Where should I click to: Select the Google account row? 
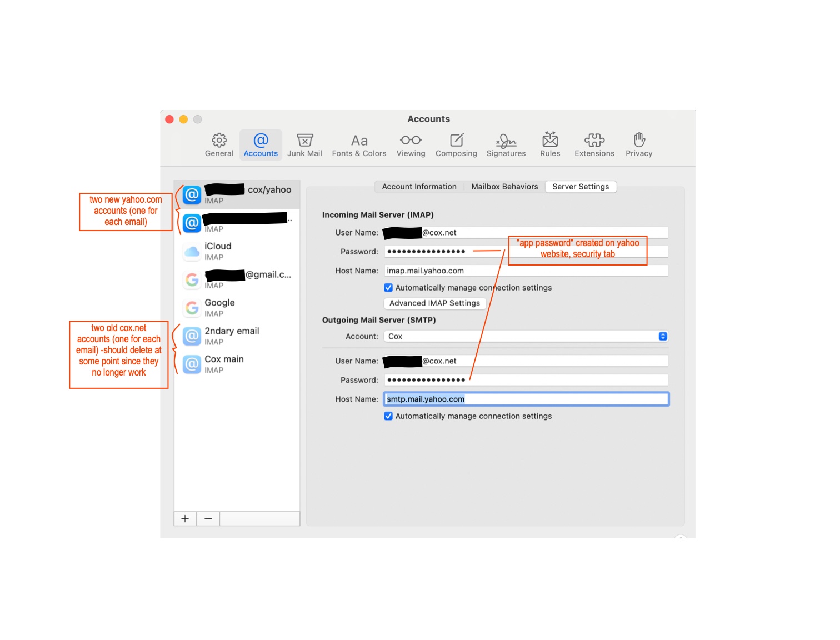(x=237, y=308)
